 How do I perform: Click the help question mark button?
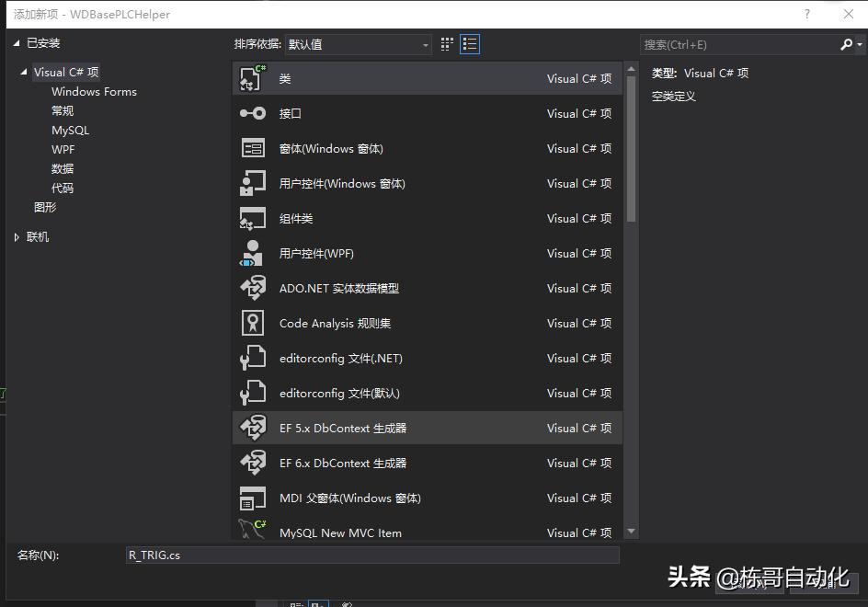(x=806, y=15)
